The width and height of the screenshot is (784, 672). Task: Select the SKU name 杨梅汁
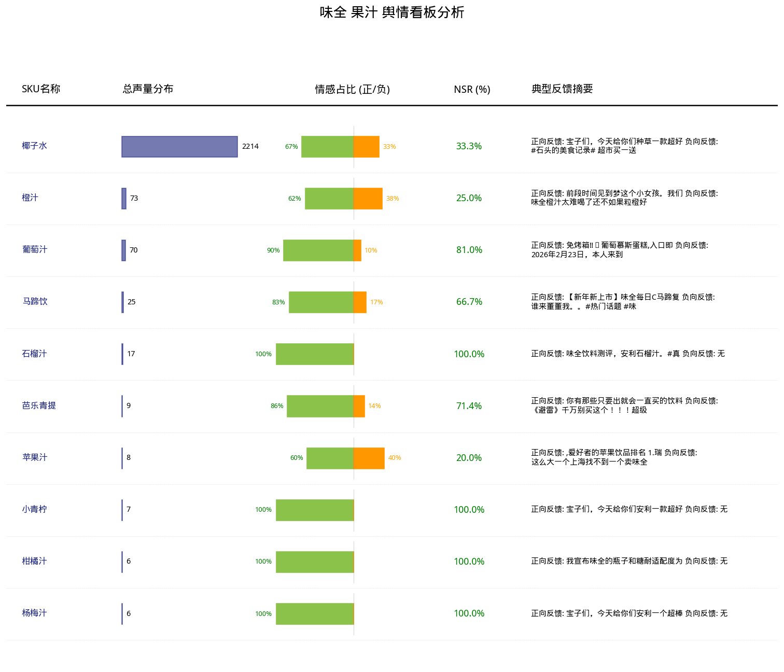coord(35,613)
